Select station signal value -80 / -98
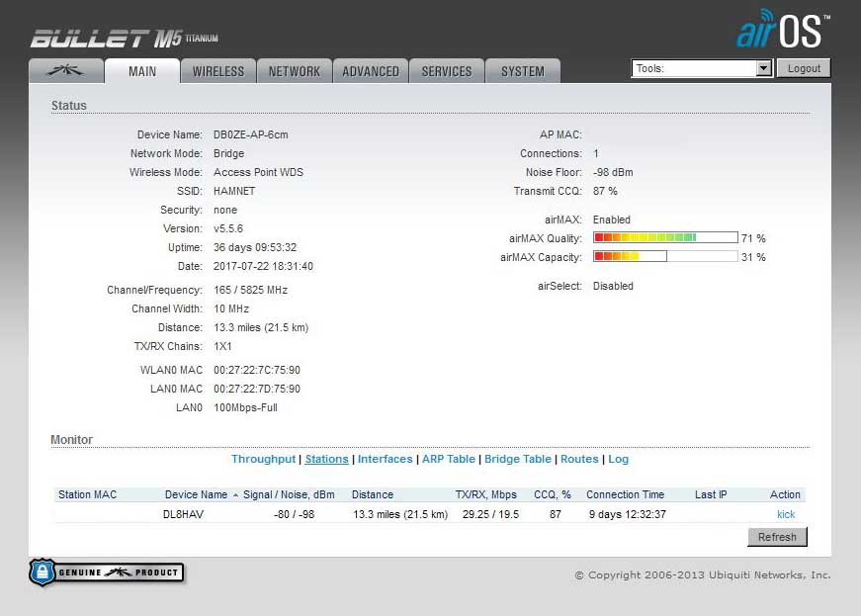 tap(295, 514)
